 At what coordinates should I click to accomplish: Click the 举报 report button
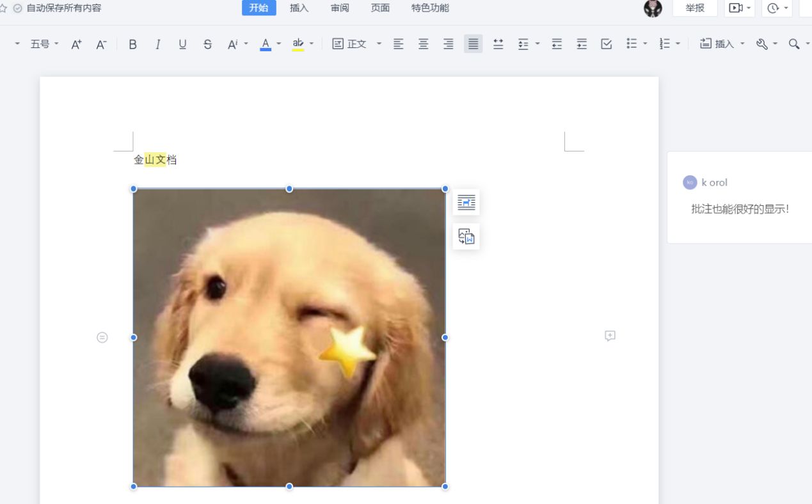click(695, 8)
